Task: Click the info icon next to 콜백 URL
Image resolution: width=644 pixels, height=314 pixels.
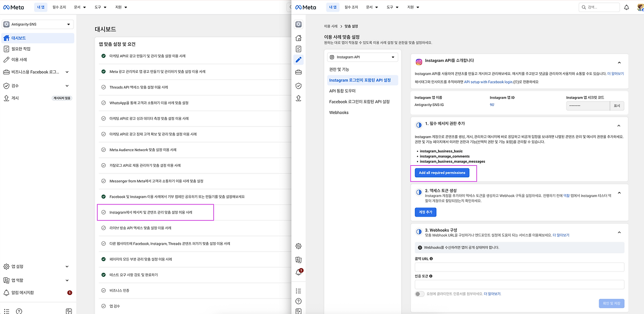Action: tap(431, 259)
